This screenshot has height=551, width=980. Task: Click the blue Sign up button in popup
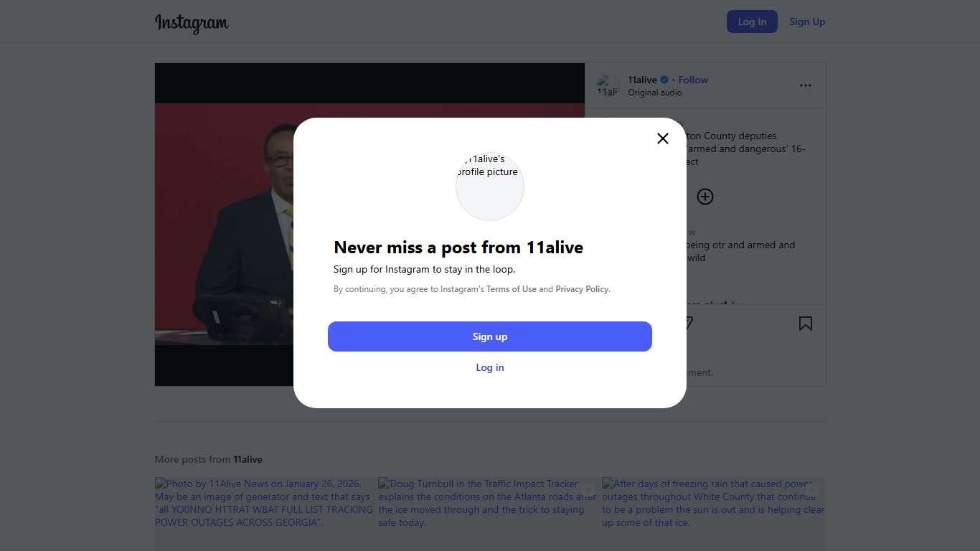489,336
